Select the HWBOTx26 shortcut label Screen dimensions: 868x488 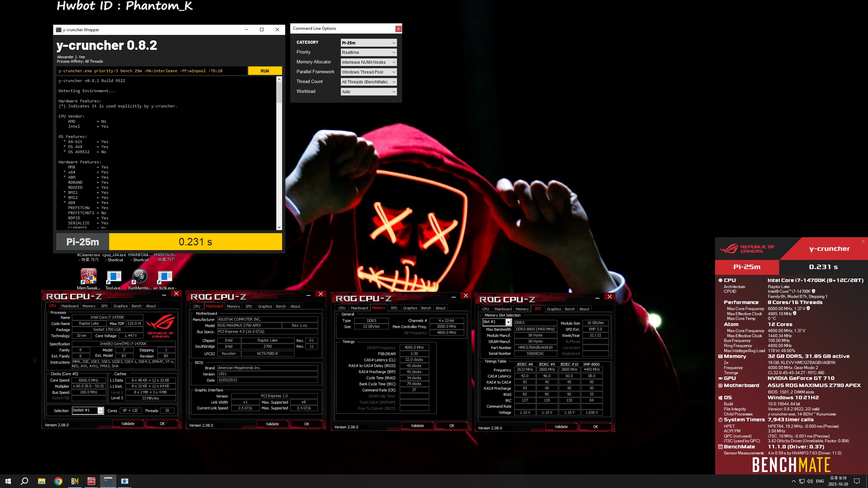(x=165, y=257)
